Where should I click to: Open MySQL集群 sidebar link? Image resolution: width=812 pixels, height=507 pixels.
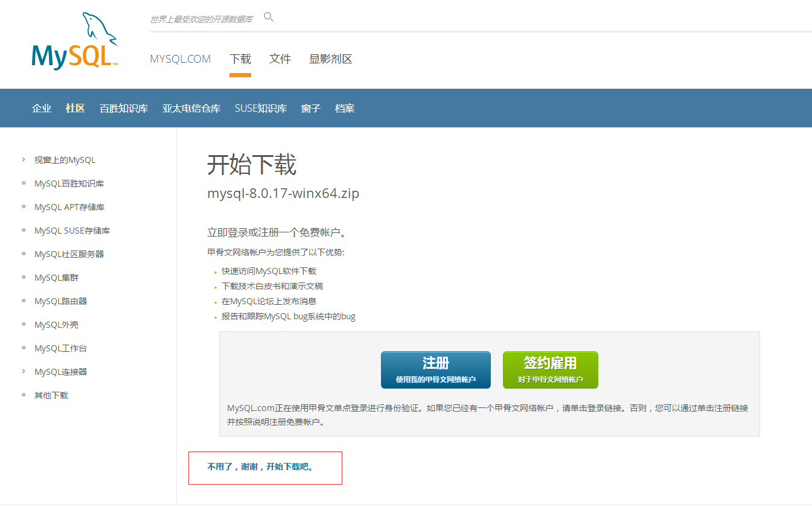(x=57, y=278)
